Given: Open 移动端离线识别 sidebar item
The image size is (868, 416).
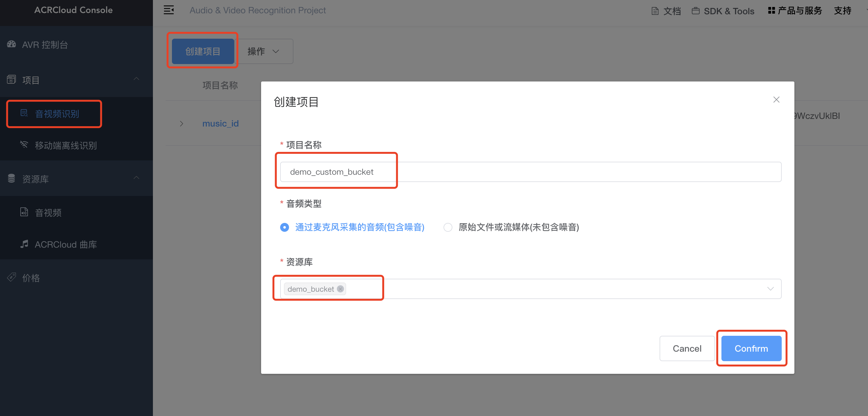Looking at the screenshot, I should click(76, 145).
